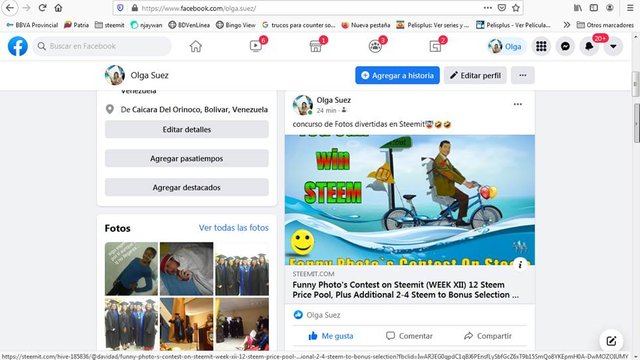Open the top-right graduation group photo
Image resolution: width=640 pixels, height=360 pixels.
coord(242,269)
